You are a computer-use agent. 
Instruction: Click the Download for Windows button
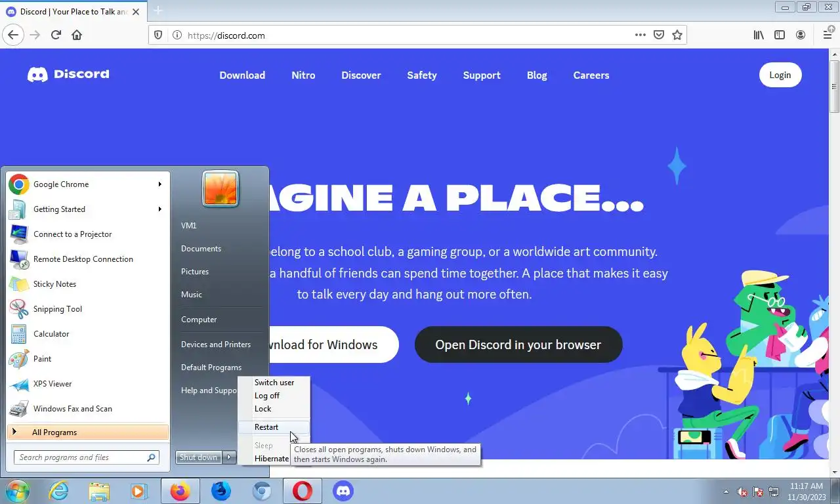[334, 345]
